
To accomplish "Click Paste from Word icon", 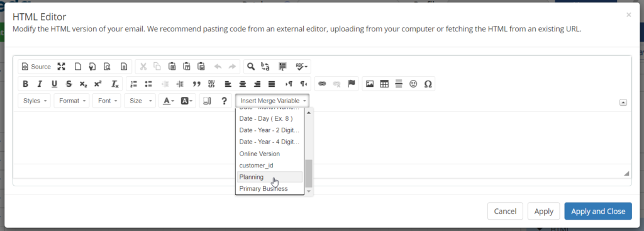I will (201, 67).
